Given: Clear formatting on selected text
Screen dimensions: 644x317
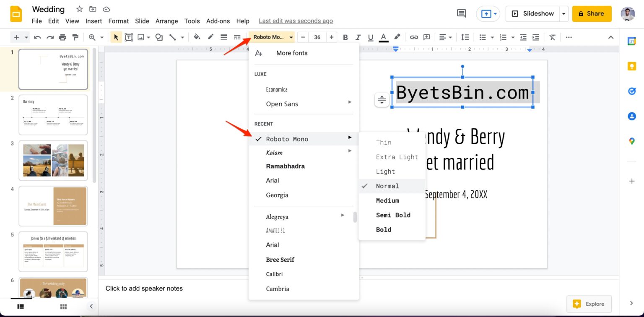Looking at the screenshot, I should 552,37.
